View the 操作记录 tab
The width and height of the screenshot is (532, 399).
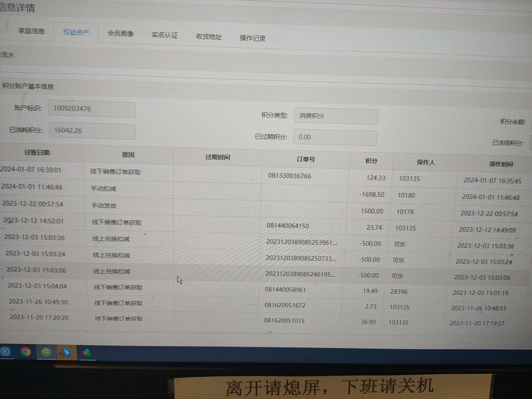tap(252, 38)
